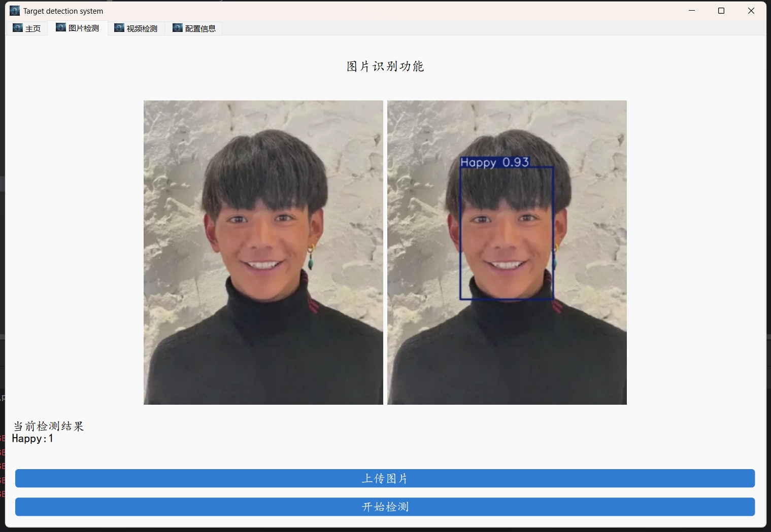Screen dimensions: 771x532
Task: Click the icon on the 主页 tab
Action: tap(18, 28)
